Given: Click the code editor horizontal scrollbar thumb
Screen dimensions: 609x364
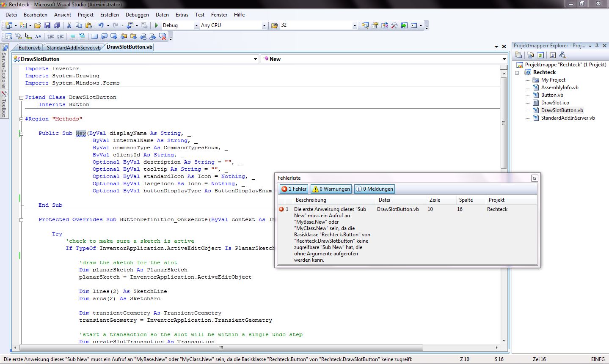Looking at the screenshot, I should click(x=221, y=348).
